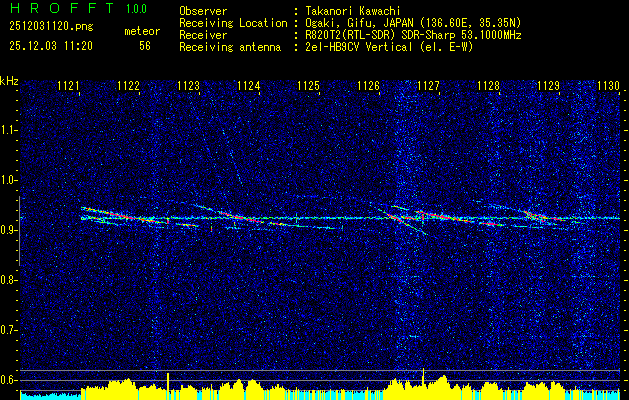Image resolution: width=629 pixels, height=400 pixels.
Task: Click the date text 25.12.03 11:20
Action: click(x=51, y=46)
